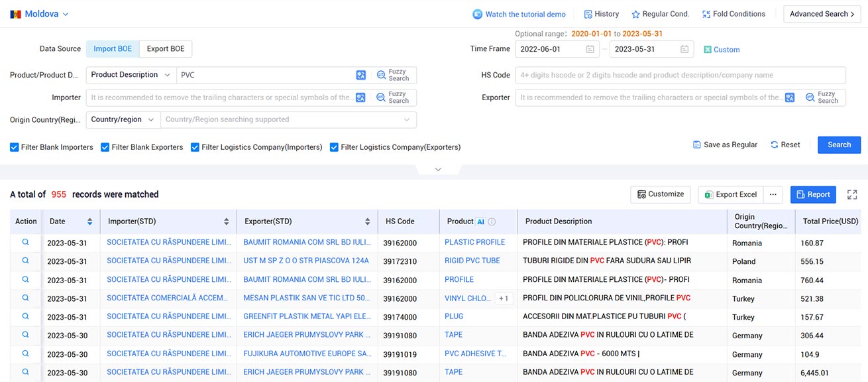The width and height of the screenshot is (868, 382).
Task: Open Advanced Search
Action: [x=822, y=14]
